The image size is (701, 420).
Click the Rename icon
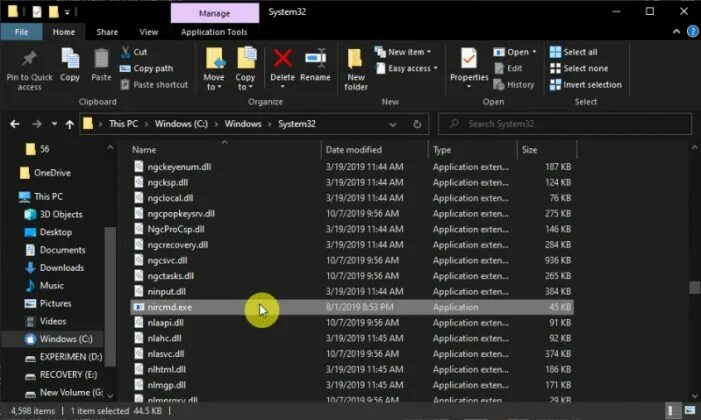click(x=315, y=58)
